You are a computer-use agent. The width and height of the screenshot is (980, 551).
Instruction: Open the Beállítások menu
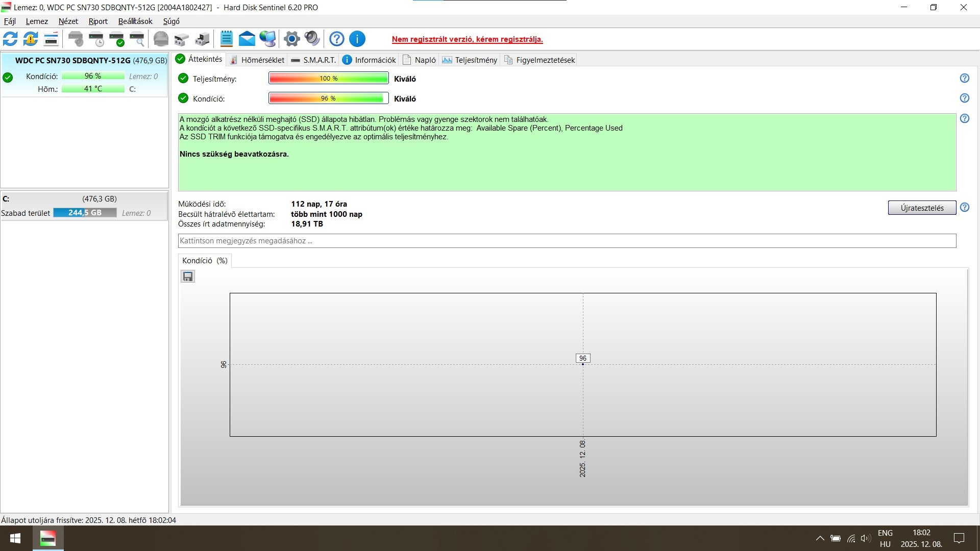point(135,21)
